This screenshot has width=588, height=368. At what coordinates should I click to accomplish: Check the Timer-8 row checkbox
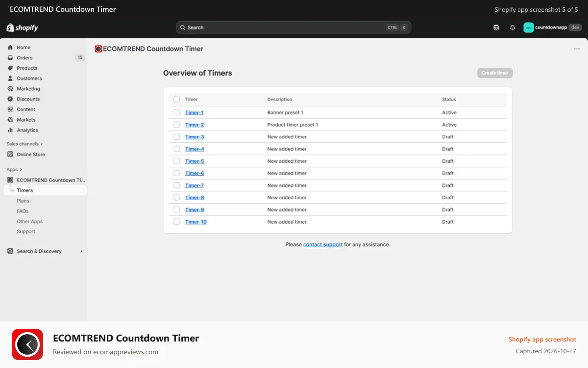[177, 198]
